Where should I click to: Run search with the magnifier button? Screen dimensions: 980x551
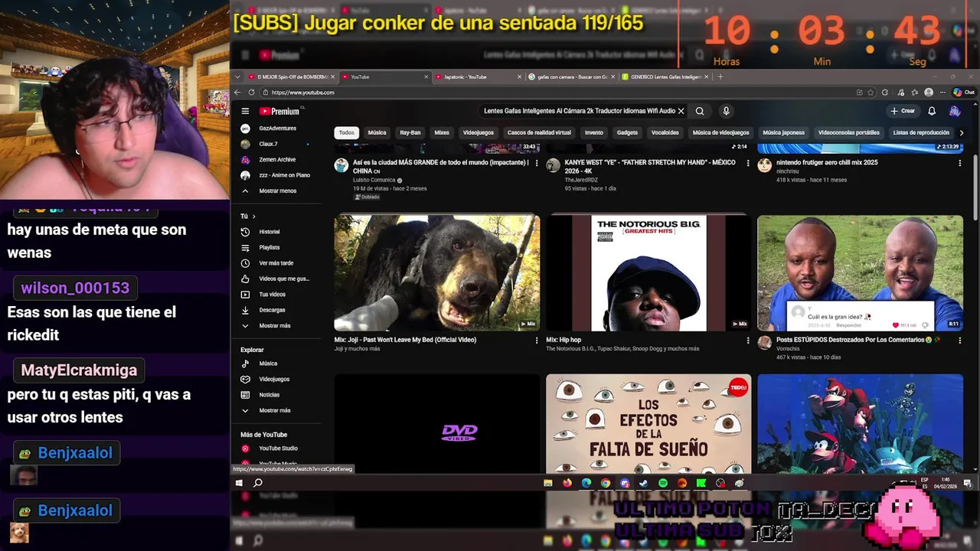[x=700, y=111]
